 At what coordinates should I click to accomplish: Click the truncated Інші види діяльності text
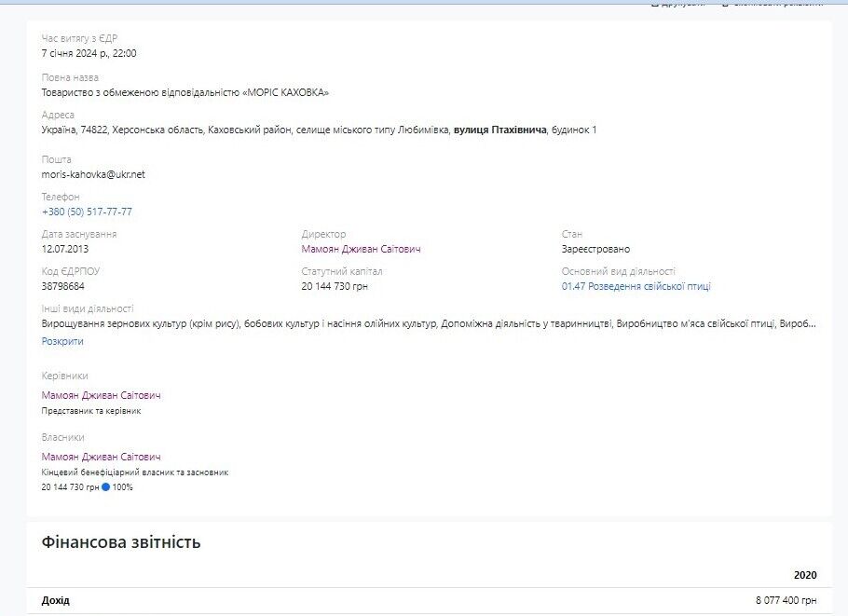pyautogui.click(x=429, y=324)
